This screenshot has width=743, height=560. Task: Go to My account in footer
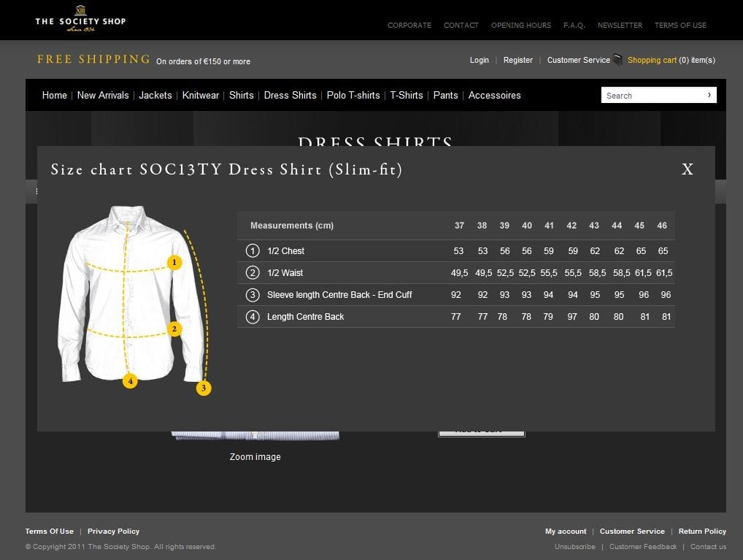tap(566, 531)
